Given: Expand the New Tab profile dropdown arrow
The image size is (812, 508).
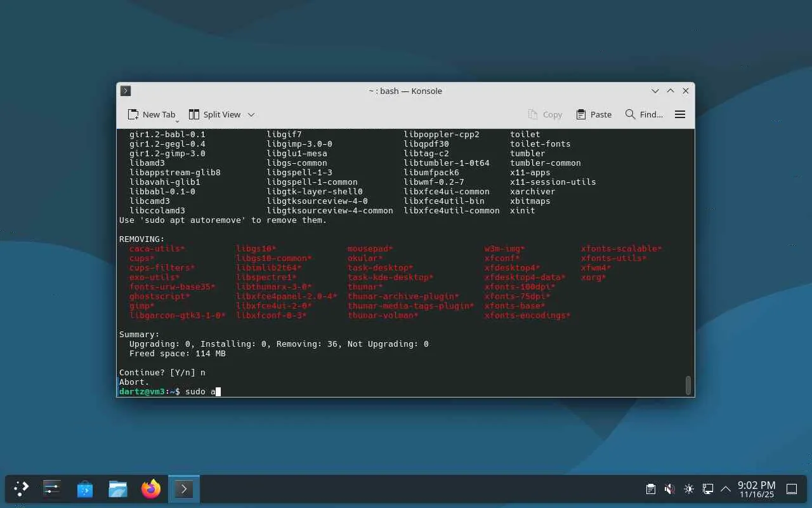Looking at the screenshot, I should point(177,121).
